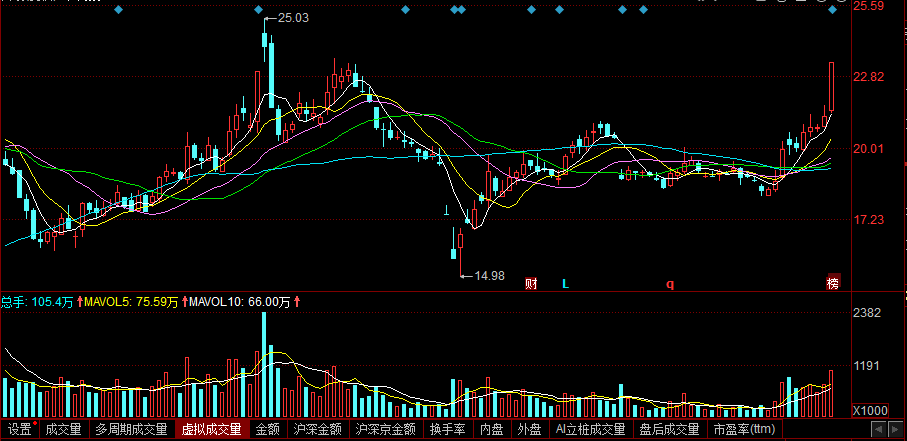
Task: Open the 榜 leaderboard marker
Action: (833, 283)
